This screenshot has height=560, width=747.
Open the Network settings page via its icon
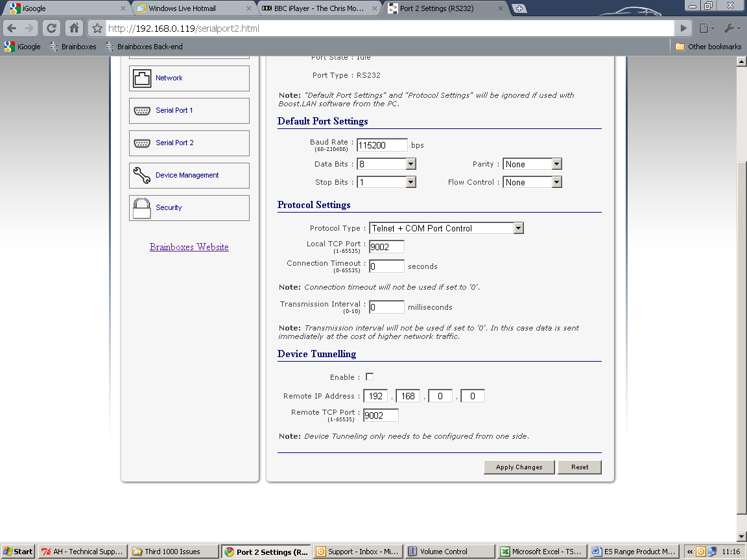pos(142,77)
